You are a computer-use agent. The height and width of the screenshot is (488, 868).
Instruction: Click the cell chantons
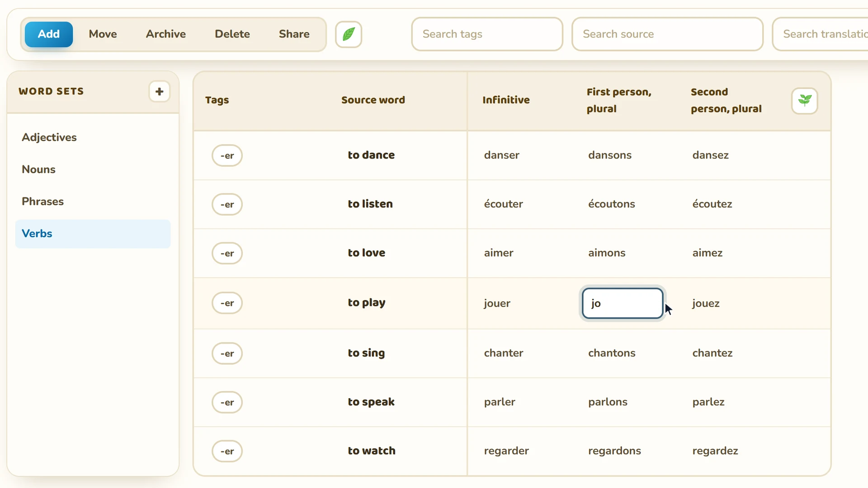[612, 353]
